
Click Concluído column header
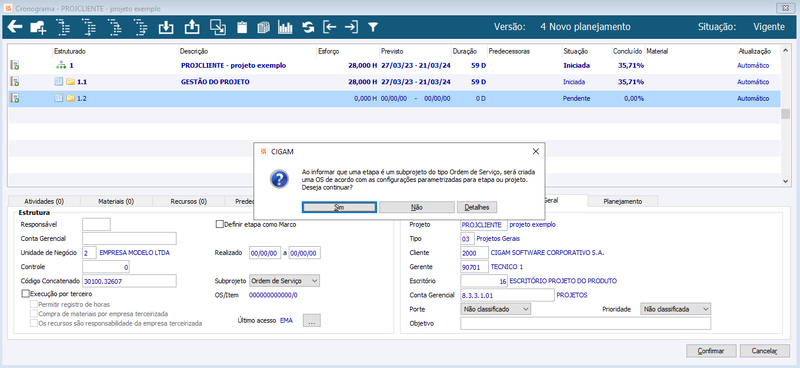point(628,52)
